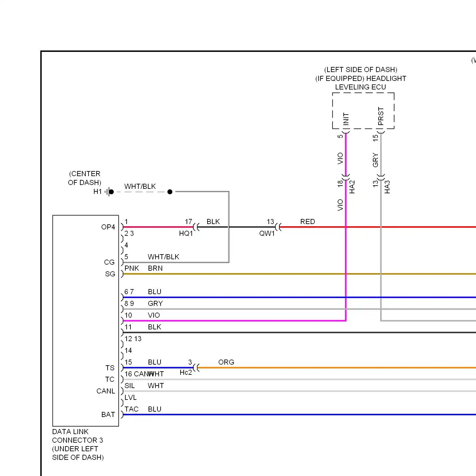This screenshot has height=476, width=476.
Task: Click pin number 14 on connector
Action: 128,350
